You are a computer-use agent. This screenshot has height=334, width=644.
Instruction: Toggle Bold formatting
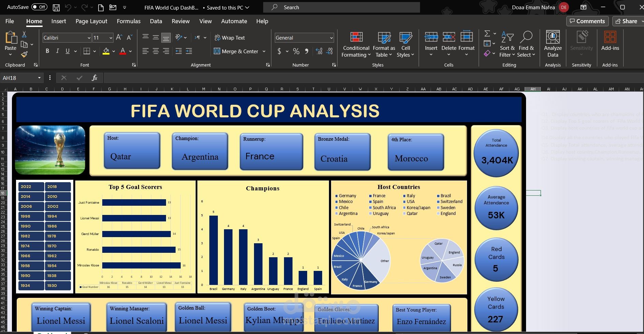click(x=47, y=51)
